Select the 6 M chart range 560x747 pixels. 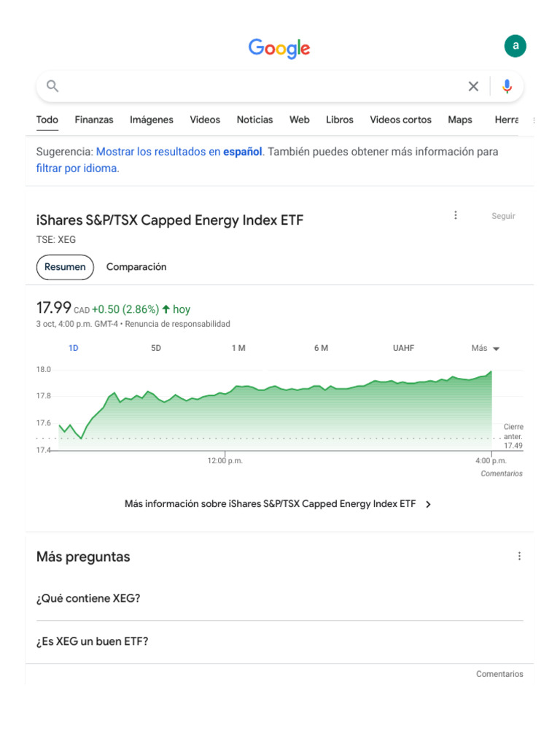[321, 348]
